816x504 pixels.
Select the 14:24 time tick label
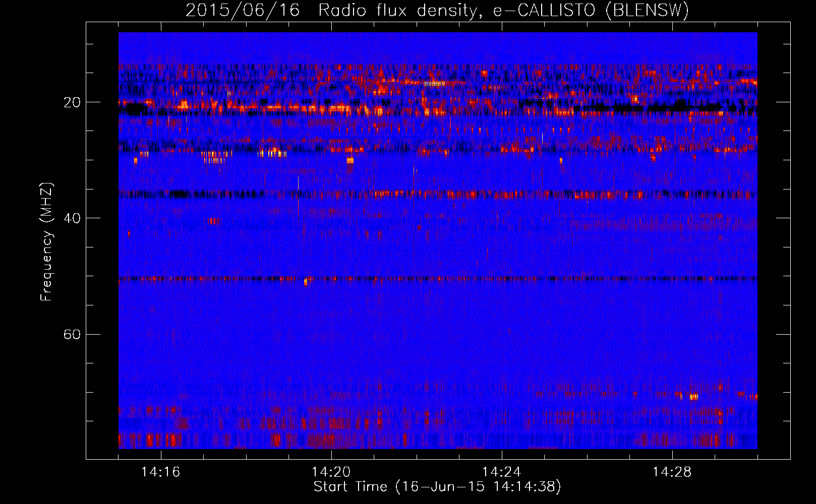coord(502,472)
